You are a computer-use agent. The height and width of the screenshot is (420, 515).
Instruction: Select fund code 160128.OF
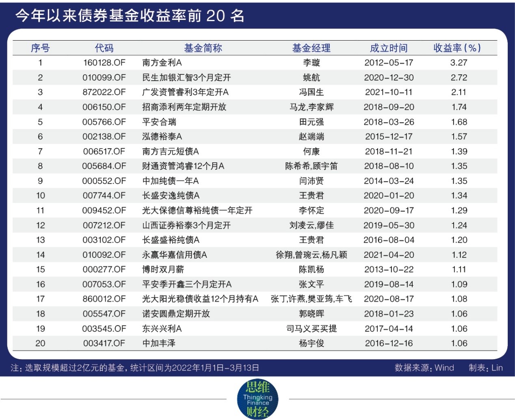click(x=104, y=63)
